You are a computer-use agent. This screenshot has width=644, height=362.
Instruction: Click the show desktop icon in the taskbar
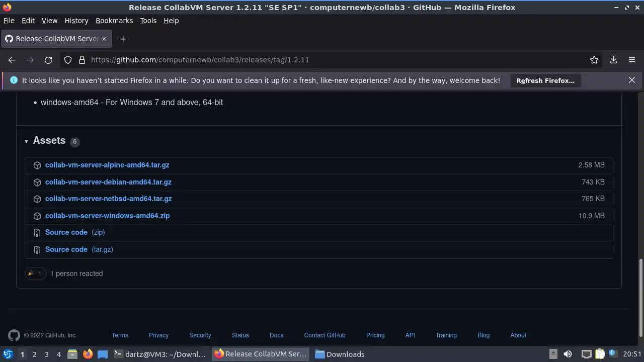click(x=103, y=354)
